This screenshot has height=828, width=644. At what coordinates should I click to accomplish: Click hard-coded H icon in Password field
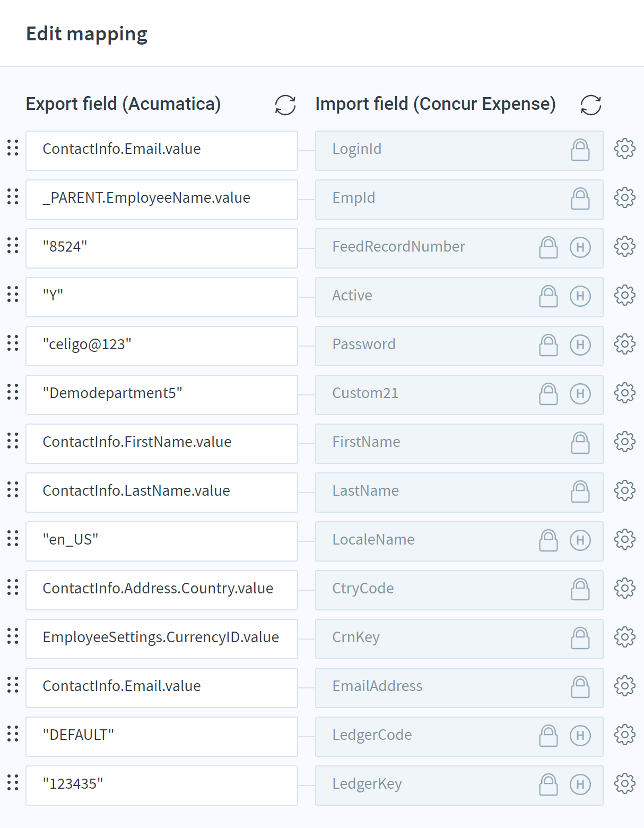point(580,345)
